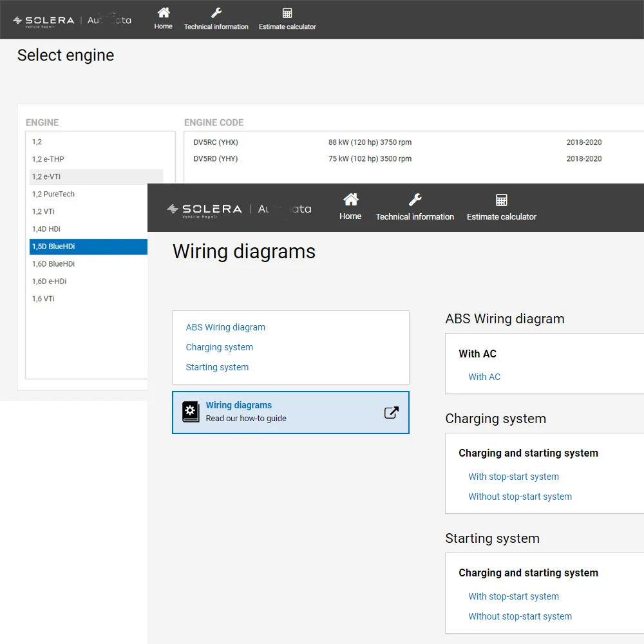Viewport: 644px width, 644px height.
Task: Jump to Charging system in the left list
Action: 219,347
